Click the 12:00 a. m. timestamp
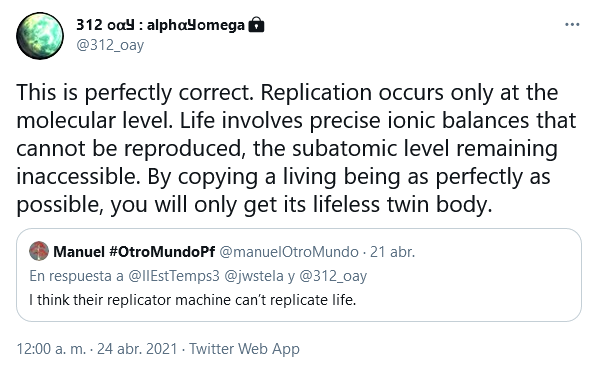 pos(51,349)
